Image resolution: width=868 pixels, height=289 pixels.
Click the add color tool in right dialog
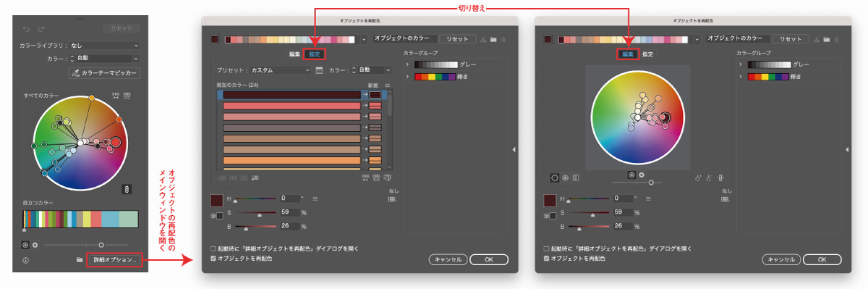click(698, 177)
